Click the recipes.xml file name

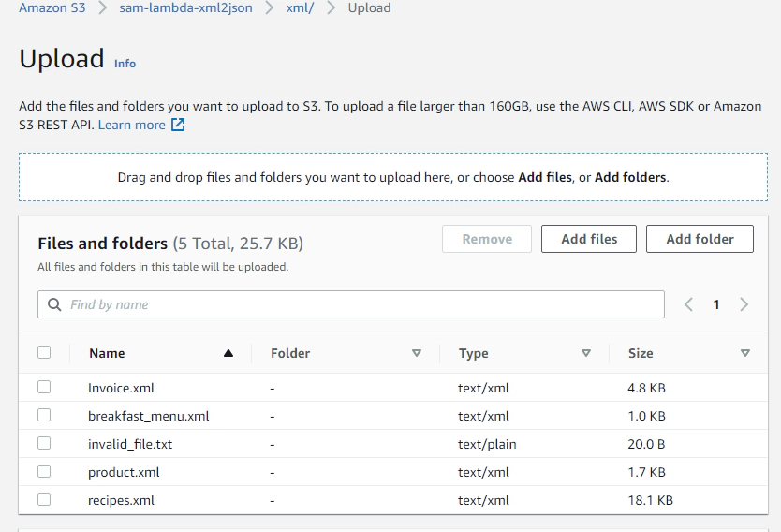pyautogui.click(x=121, y=500)
